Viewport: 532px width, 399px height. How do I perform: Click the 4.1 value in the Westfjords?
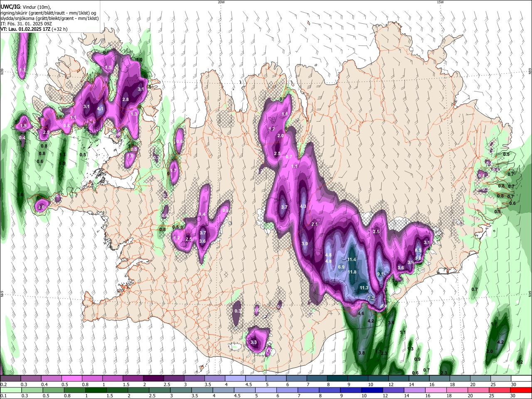[100, 109]
